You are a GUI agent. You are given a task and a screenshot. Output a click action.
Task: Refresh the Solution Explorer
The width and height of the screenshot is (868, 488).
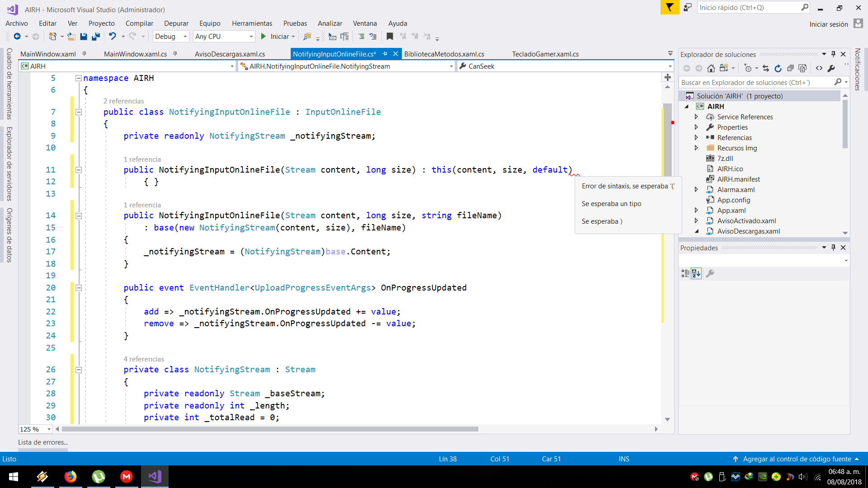pos(778,68)
